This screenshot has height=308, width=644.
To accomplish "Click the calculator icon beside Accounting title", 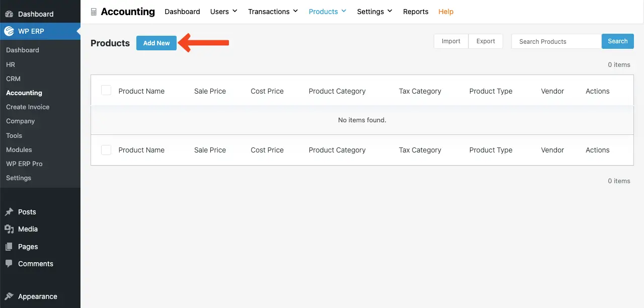I will (94, 12).
